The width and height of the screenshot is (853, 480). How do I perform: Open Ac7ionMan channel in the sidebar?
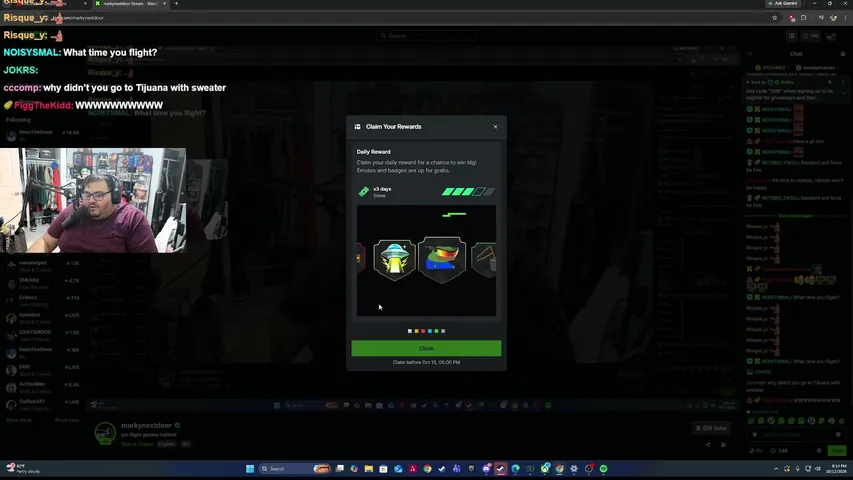[42, 387]
